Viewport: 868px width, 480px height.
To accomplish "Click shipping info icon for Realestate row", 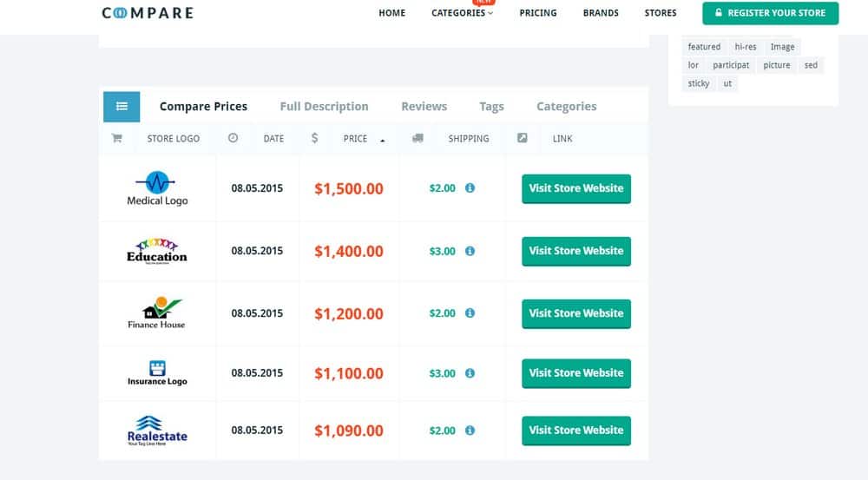I will pos(470,431).
